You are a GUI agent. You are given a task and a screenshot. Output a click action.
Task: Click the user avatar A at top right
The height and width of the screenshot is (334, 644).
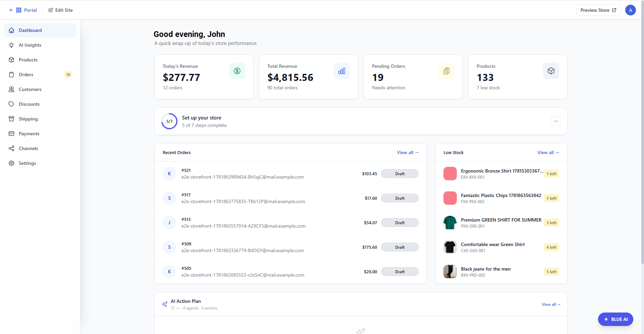(x=631, y=10)
